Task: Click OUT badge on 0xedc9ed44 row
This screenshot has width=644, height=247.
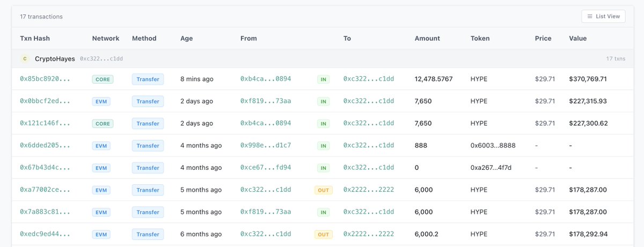Action: pos(323,235)
